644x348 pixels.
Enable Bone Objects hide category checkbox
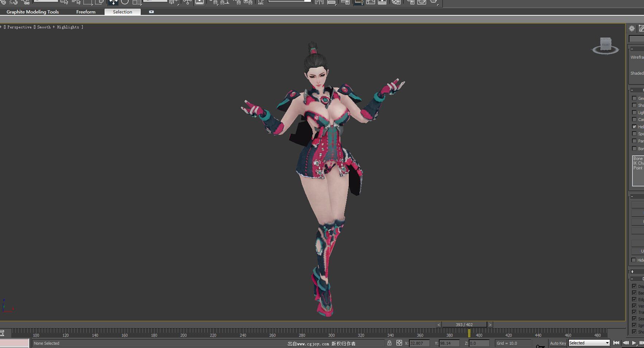pos(634,148)
